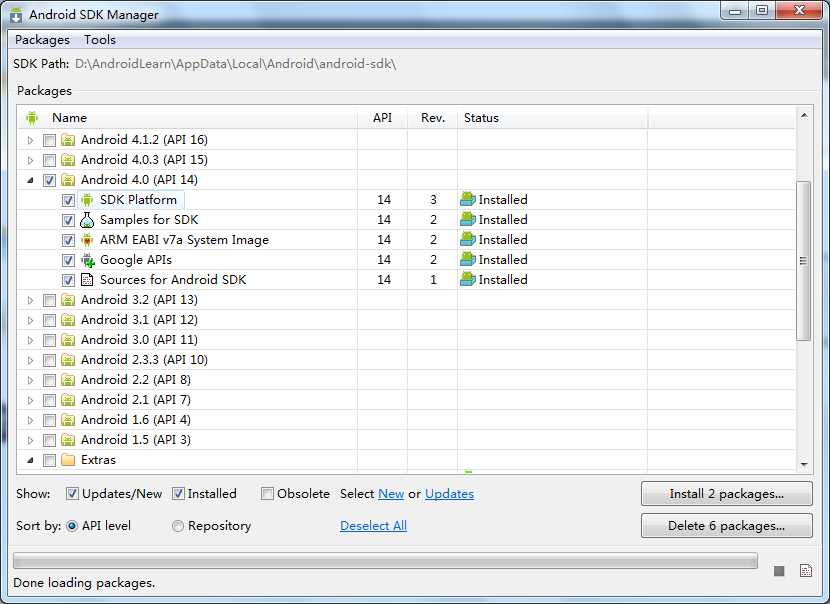Select the Repository sort radio button
The image size is (830, 604).
coord(178,526)
